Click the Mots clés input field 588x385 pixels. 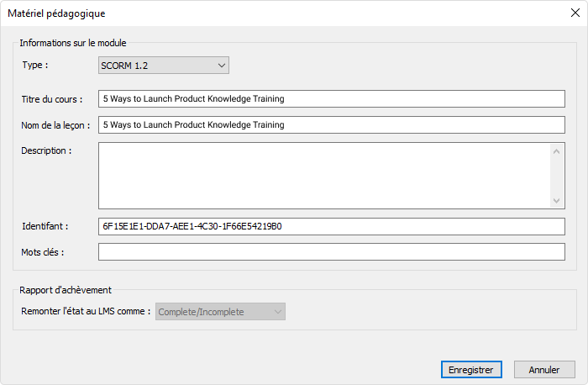(332, 252)
